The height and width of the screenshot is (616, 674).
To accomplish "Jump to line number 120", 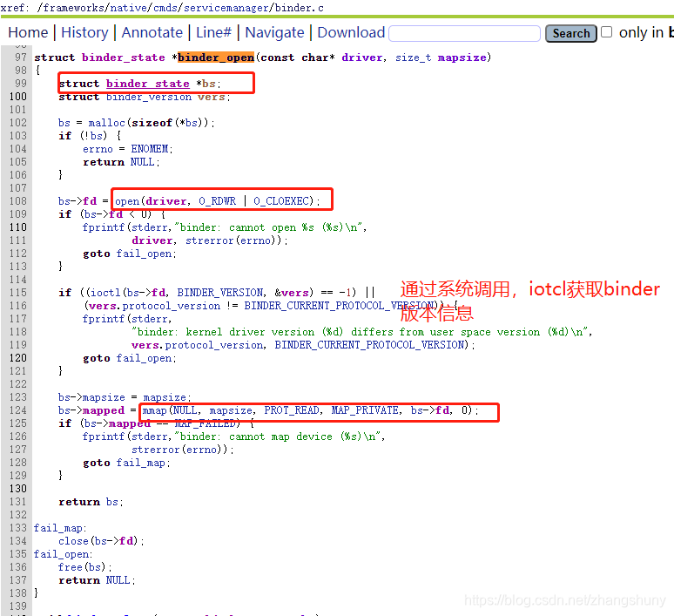I will pos(17,358).
